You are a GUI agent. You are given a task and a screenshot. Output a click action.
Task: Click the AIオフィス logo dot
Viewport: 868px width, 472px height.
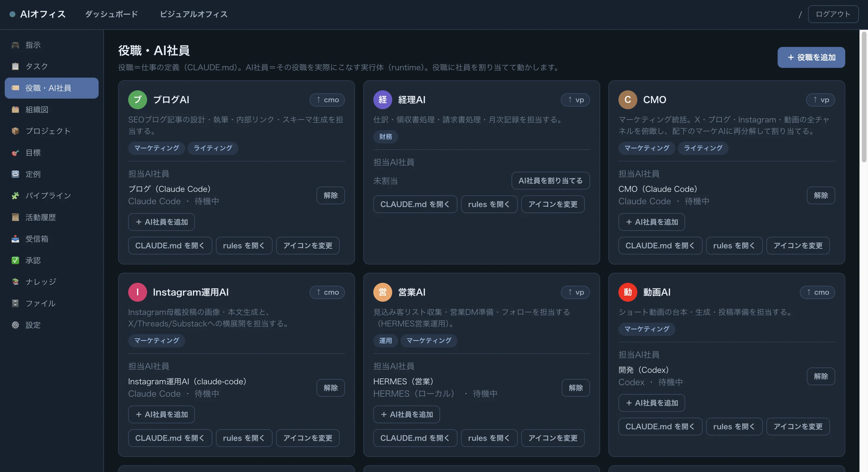[x=12, y=14]
